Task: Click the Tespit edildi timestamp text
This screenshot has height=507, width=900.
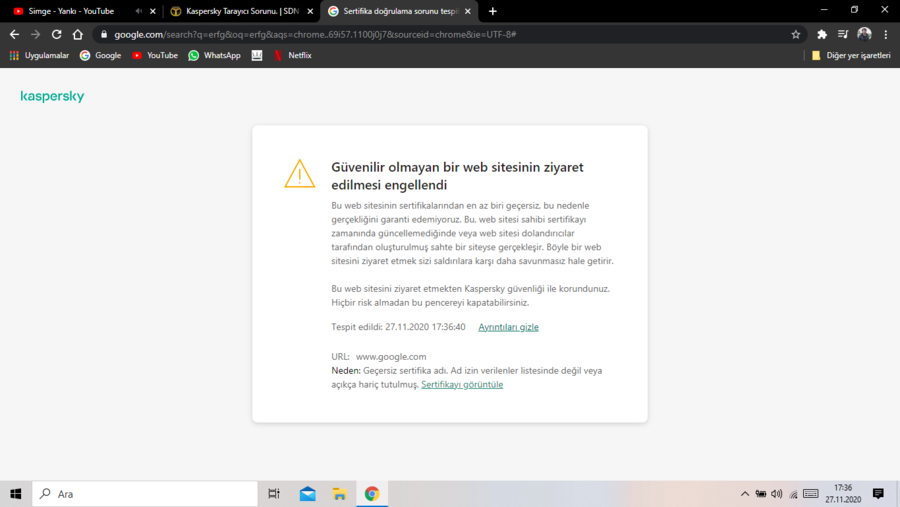Action: click(x=398, y=327)
